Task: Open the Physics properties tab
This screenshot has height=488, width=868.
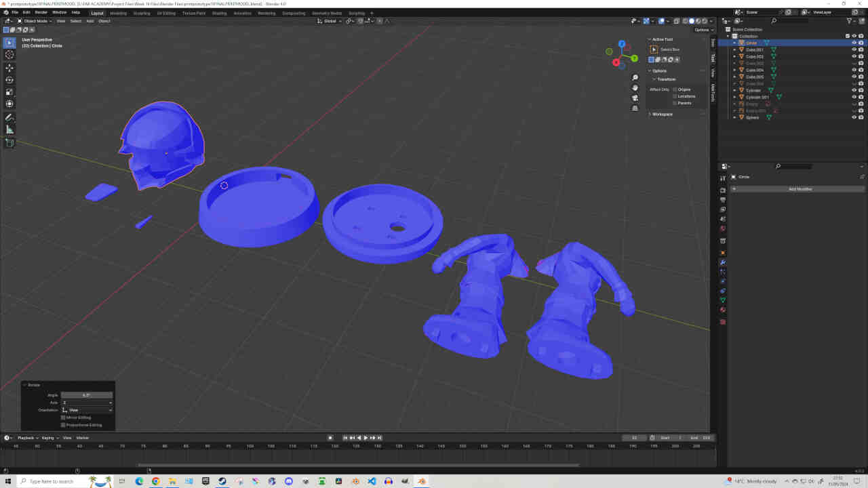Action: point(723,281)
